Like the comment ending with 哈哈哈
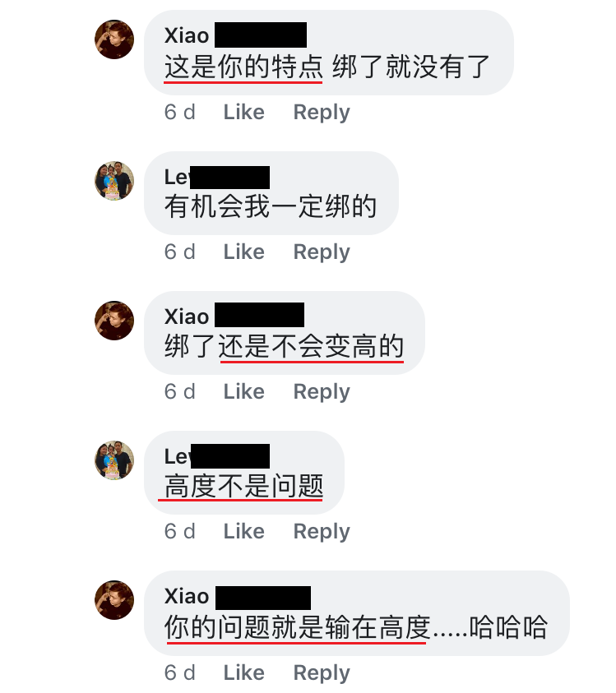Image resolution: width=616 pixels, height=693 pixels. coord(243,672)
